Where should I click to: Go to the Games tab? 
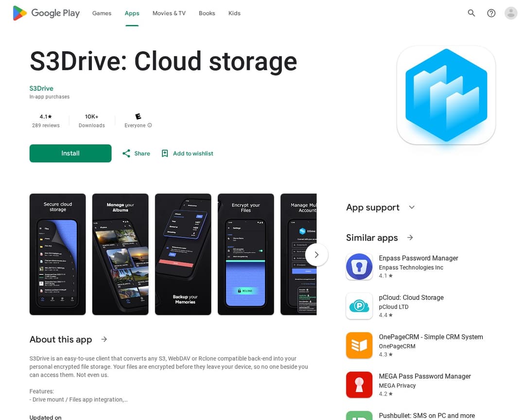[102, 13]
